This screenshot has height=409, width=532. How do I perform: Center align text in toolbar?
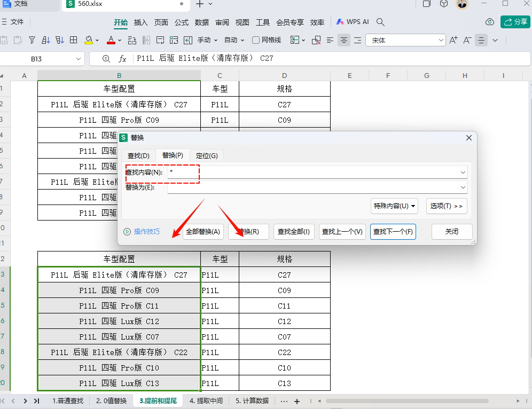[x=343, y=41]
